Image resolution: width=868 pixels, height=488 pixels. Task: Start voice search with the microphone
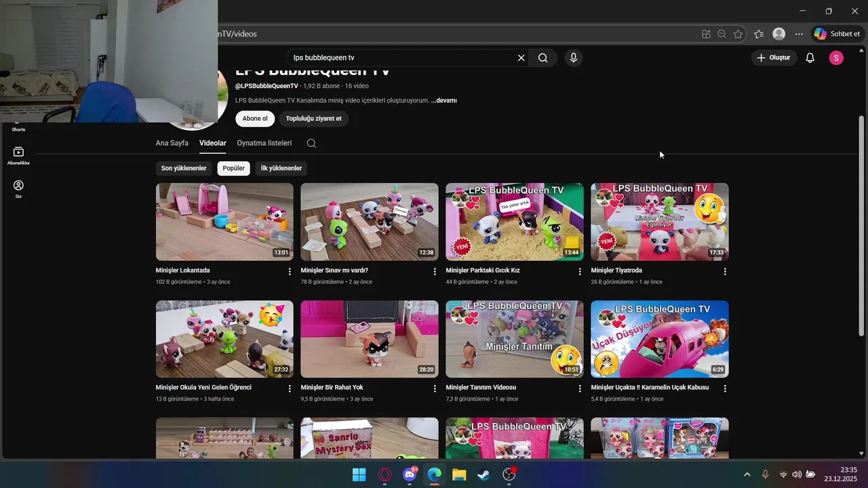tap(574, 58)
